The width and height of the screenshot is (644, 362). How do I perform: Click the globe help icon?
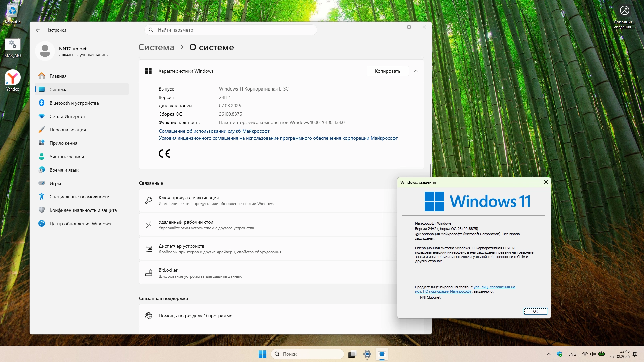(149, 316)
